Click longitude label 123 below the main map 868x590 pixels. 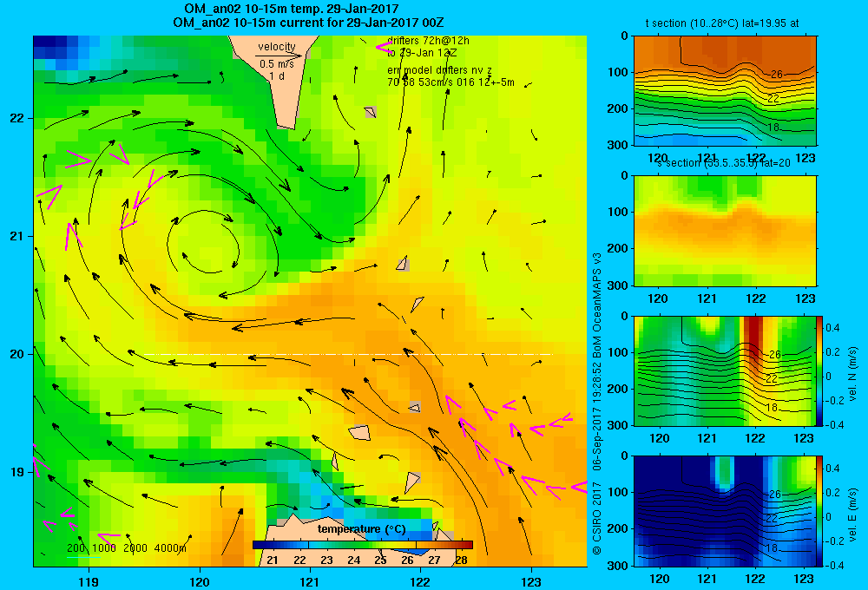click(x=531, y=581)
